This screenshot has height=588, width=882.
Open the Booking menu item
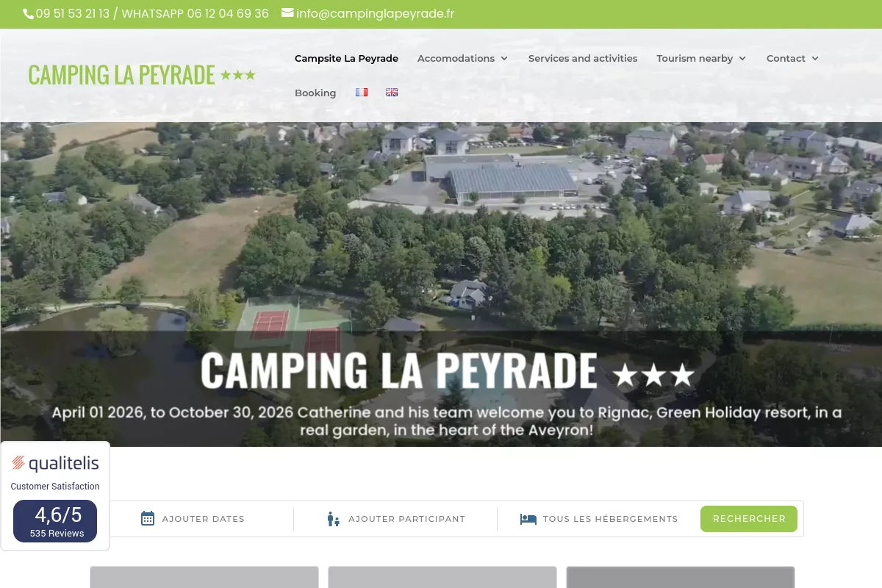click(x=315, y=93)
